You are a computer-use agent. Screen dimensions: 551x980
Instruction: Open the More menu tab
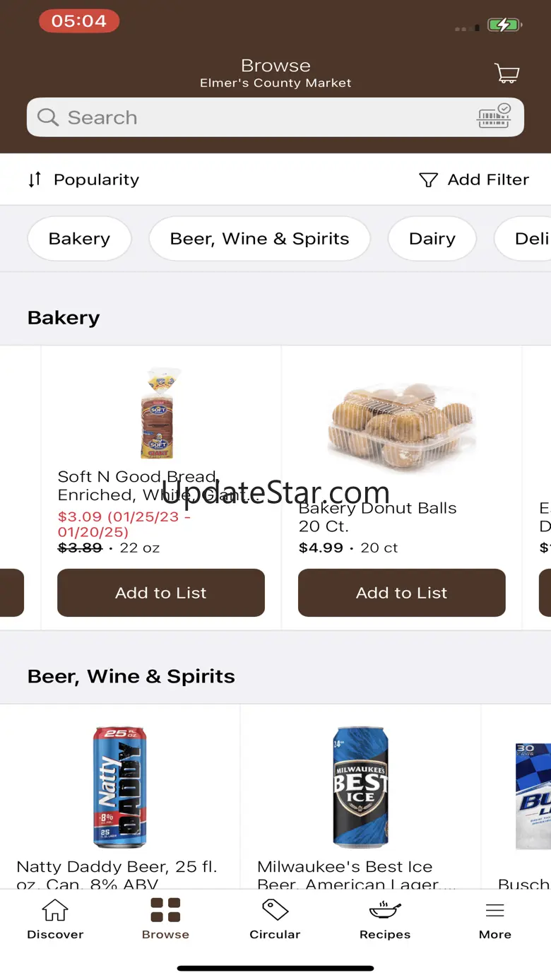494,919
